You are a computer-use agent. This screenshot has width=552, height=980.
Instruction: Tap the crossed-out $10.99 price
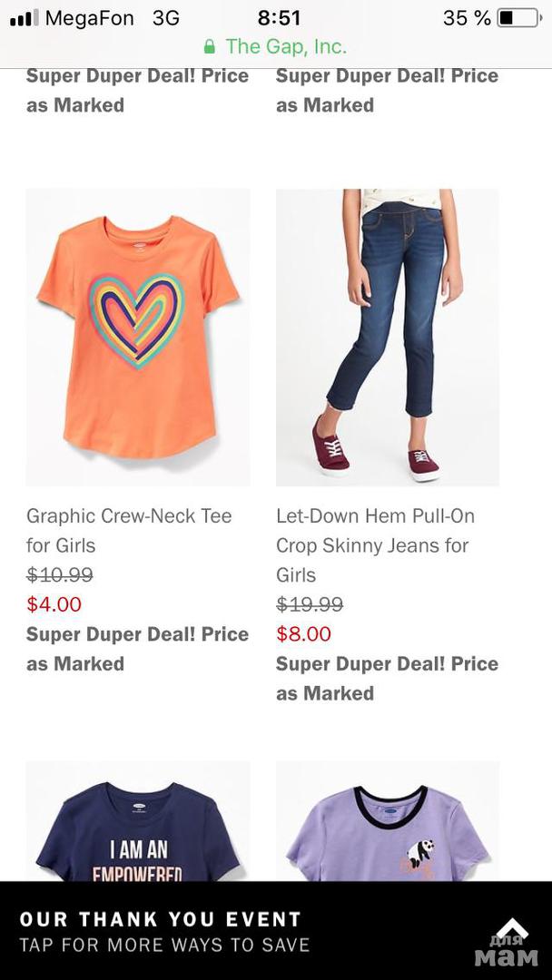pyautogui.click(x=60, y=575)
